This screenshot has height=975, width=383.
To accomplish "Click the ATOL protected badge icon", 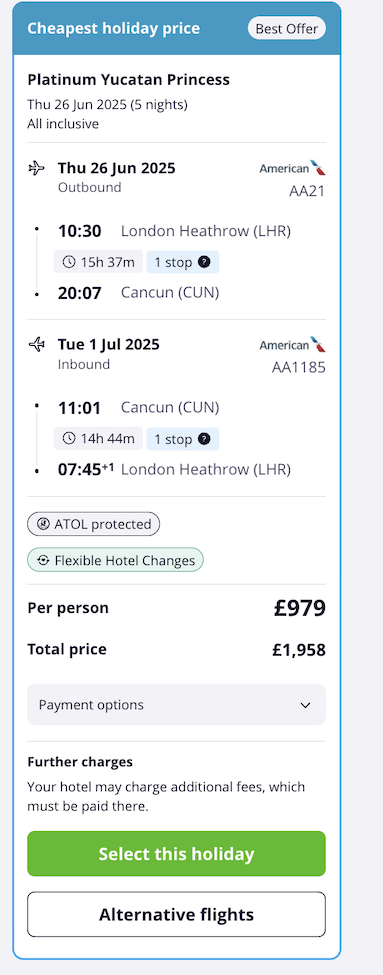I will pyautogui.click(x=43, y=524).
